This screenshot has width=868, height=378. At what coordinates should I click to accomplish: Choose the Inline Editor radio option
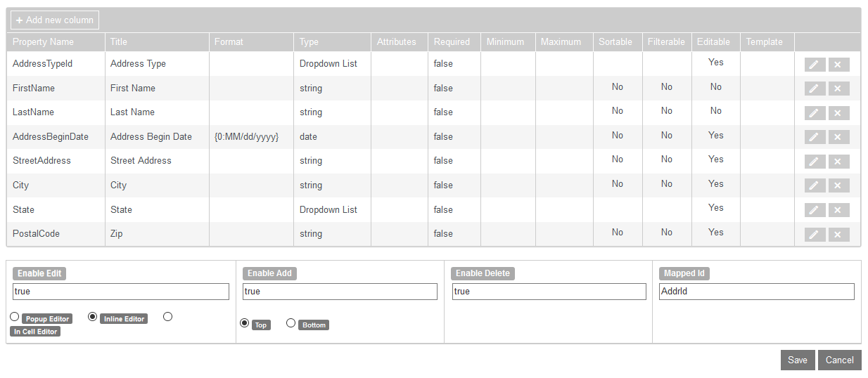coord(92,317)
